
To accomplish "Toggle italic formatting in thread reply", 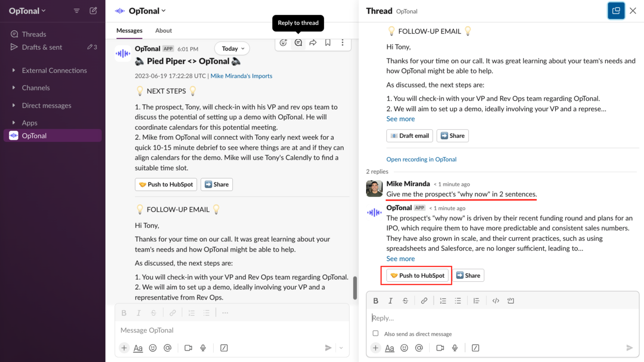I will pos(390,301).
